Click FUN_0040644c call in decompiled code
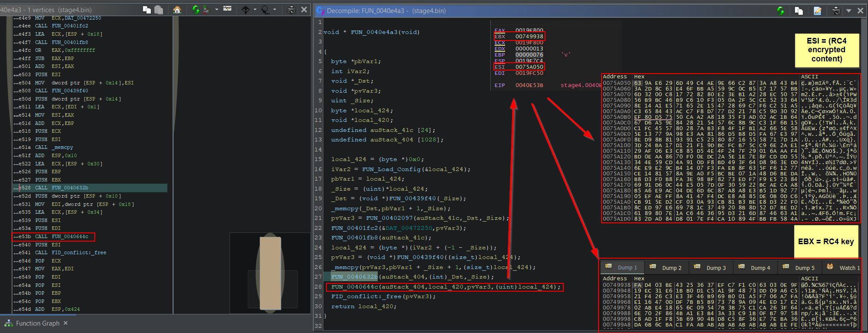The image size is (868, 333). point(354,287)
